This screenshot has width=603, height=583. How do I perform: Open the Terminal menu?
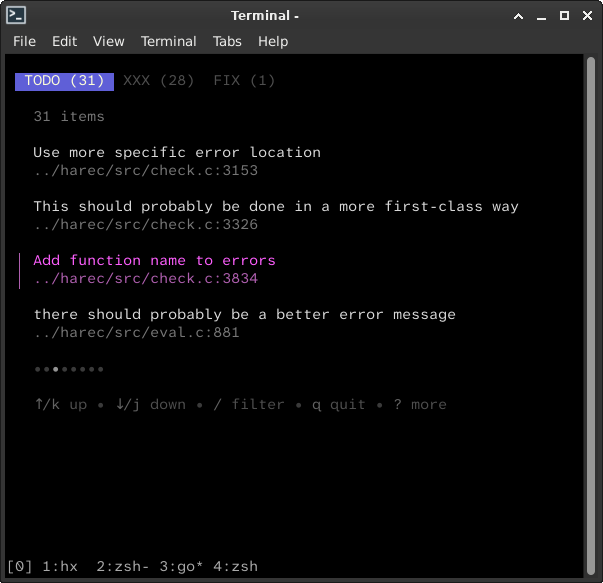tap(168, 41)
